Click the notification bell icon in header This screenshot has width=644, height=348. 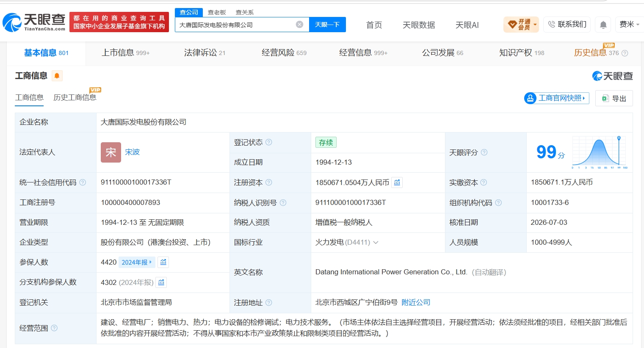(x=603, y=25)
